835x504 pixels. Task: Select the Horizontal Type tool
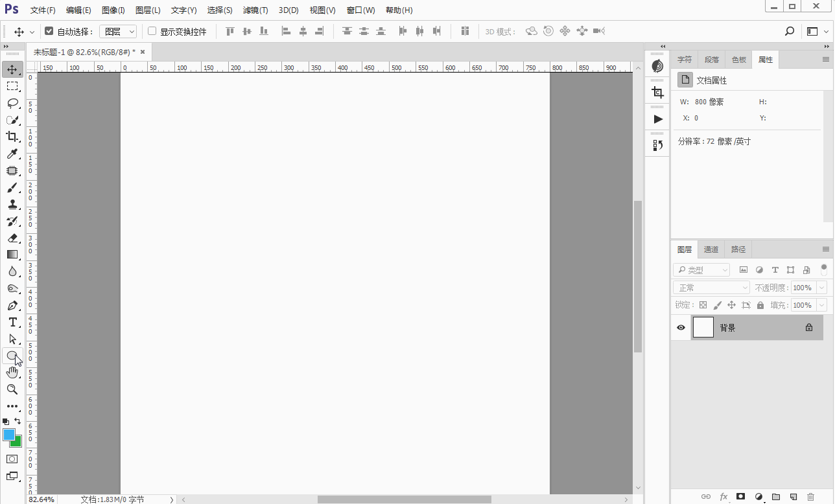coord(12,322)
